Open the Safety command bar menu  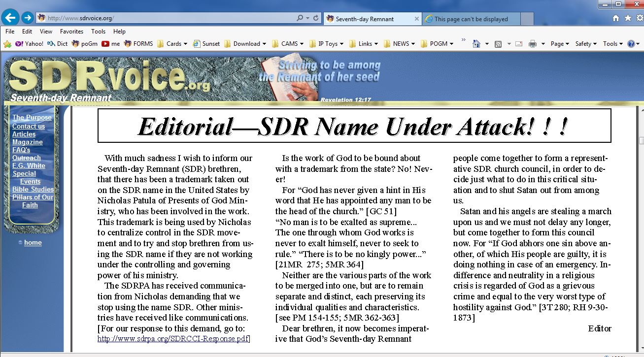point(586,44)
